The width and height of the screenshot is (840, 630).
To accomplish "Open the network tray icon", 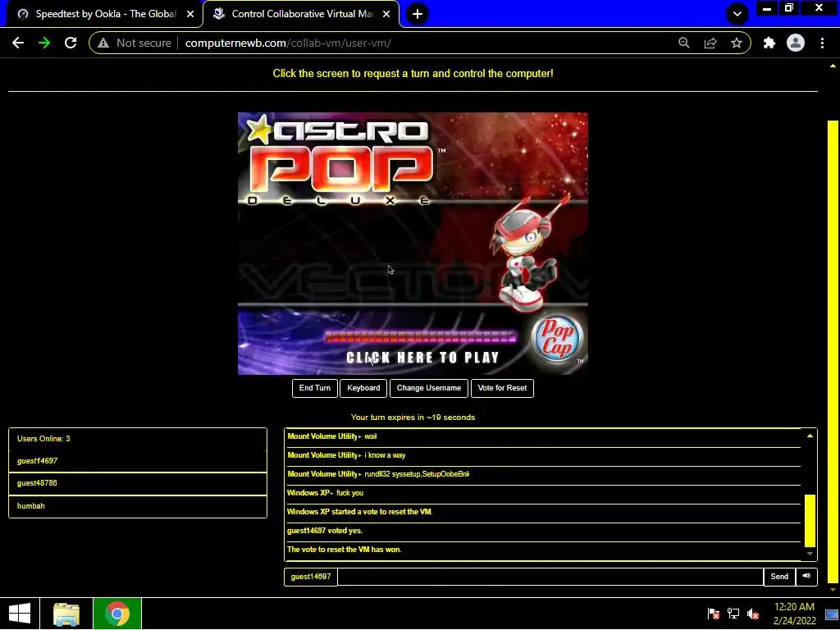I will (x=733, y=614).
